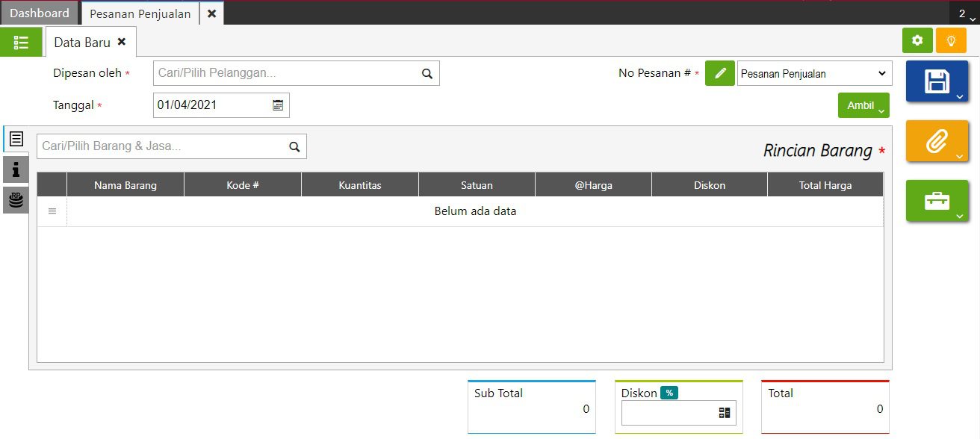
Task: Open the calendar picker for Tanggal
Action: click(x=278, y=105)
